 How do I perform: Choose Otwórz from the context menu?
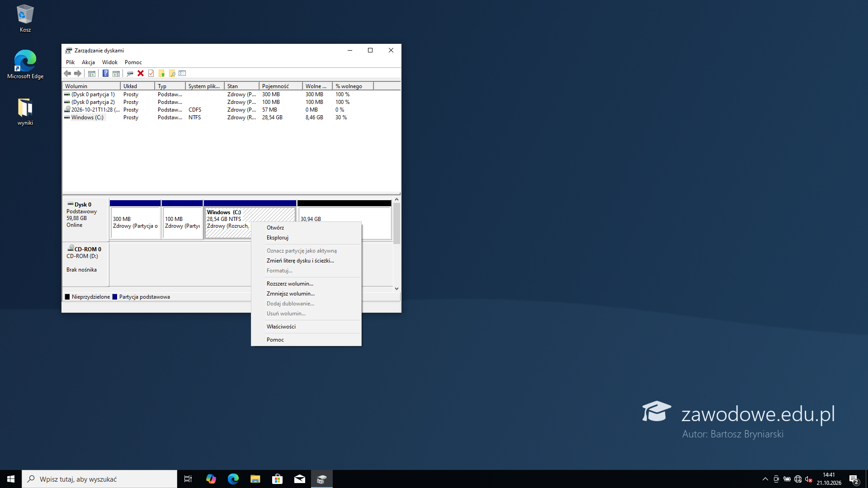pyautogui.click(x=306, y=228)
